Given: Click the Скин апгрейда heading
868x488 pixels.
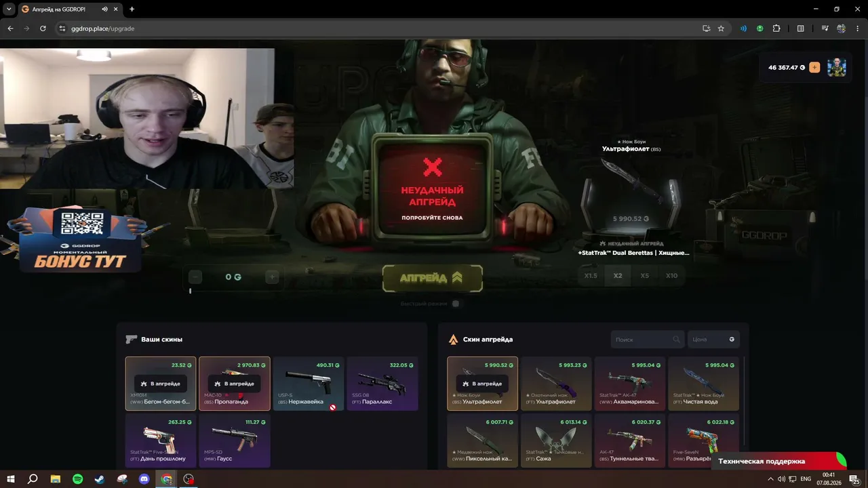Looking at the screenshot, I should pos(488,339).
